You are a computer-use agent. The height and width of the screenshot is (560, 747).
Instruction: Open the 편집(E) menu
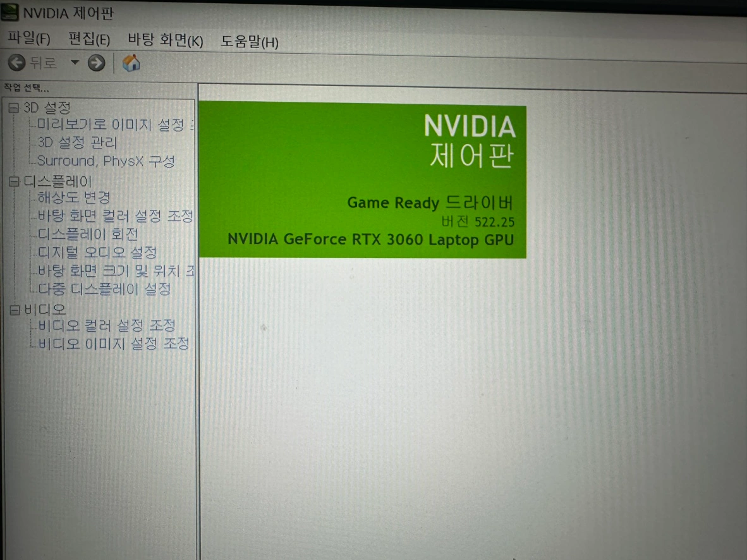(89, 40)
